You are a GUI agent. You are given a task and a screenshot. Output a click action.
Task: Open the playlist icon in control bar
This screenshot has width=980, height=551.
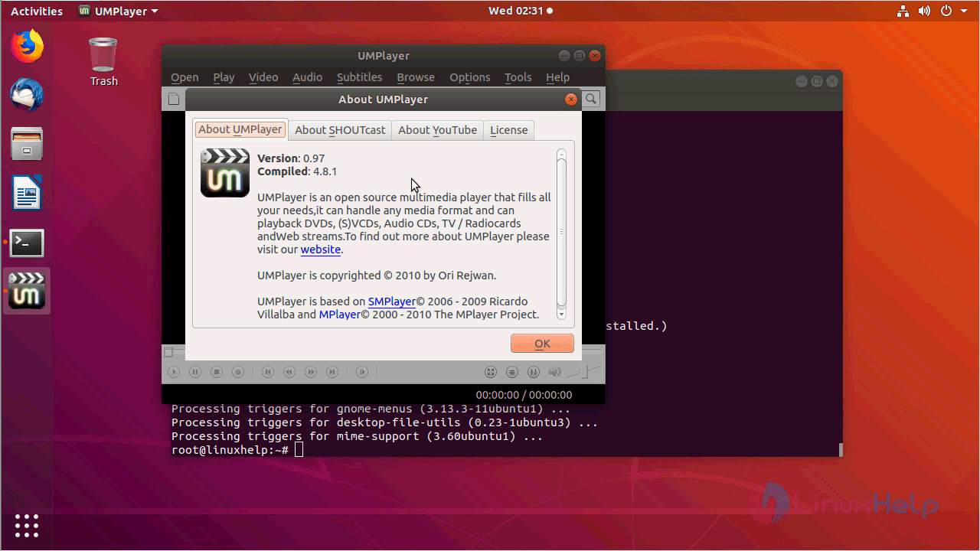(512, 372)
